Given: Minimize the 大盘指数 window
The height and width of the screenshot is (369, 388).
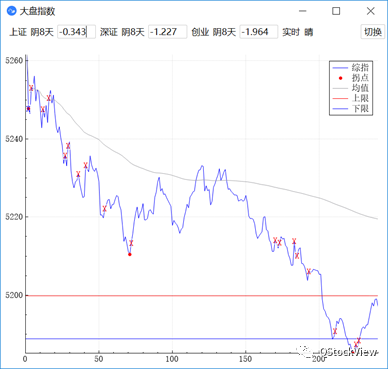Looking at the screenshot, I should (303, 11).
